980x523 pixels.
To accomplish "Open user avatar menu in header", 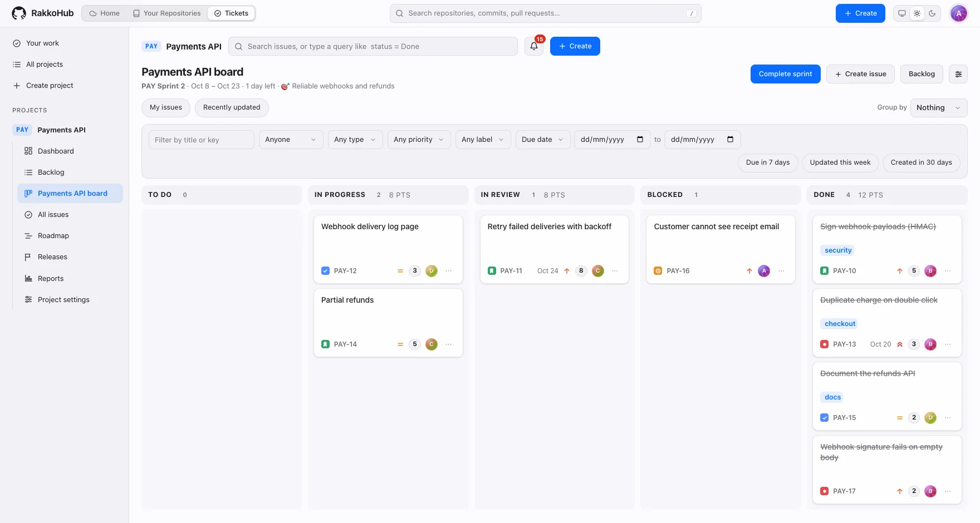I will click(959, 13).
